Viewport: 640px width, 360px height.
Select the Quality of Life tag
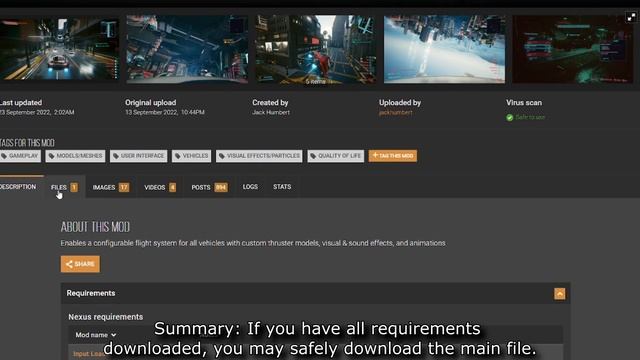336,156
